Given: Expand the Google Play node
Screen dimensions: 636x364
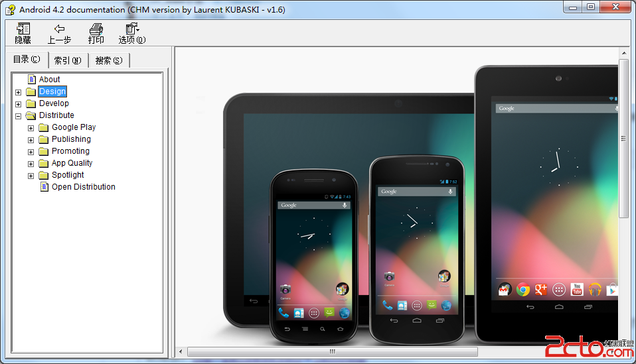Looking at the screenshot, I should [x=31, y=128].
